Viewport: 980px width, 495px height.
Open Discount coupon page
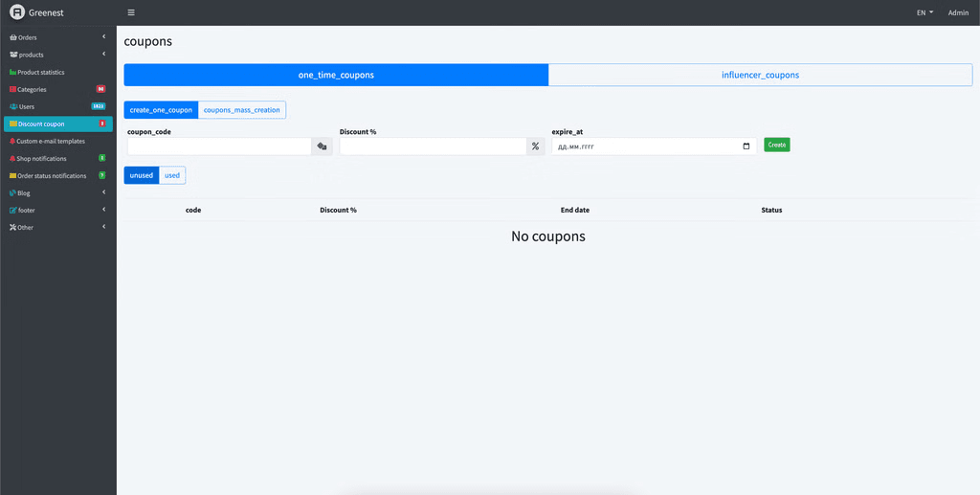(x=58, y=124)
